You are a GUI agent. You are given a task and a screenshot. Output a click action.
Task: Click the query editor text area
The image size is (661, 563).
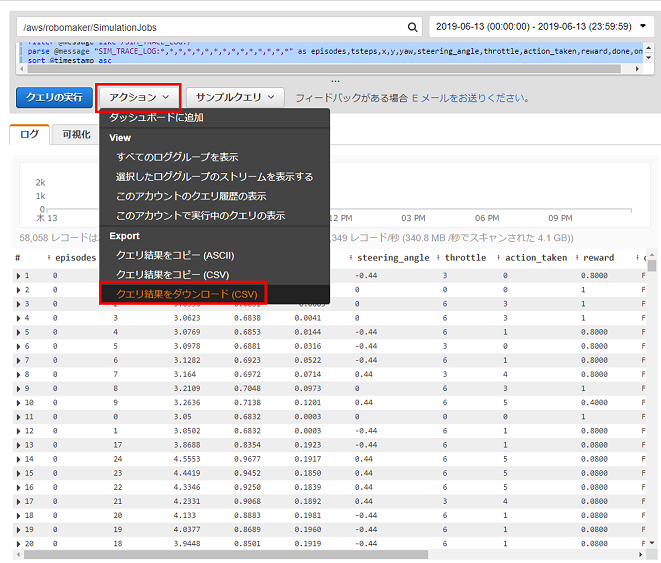click(330, 55)
